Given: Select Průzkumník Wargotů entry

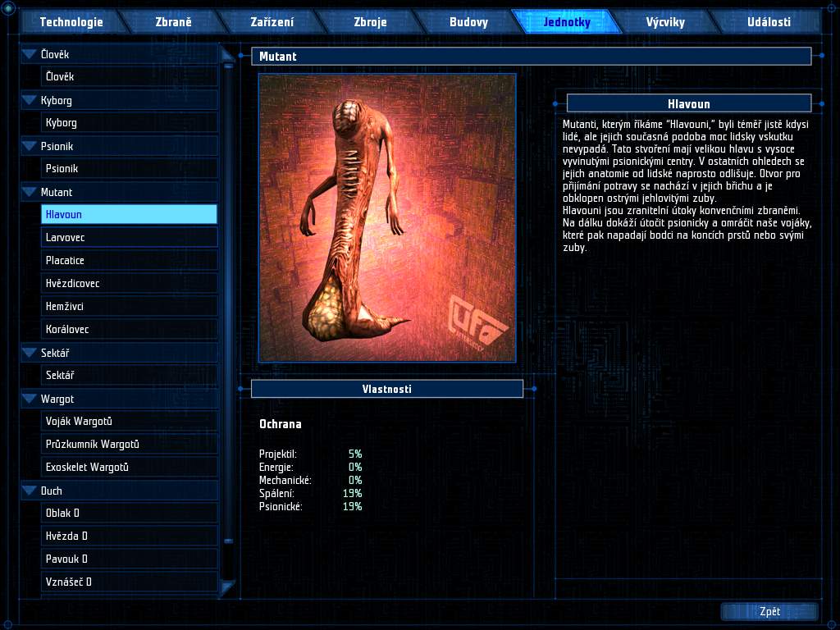Looking at the screenshot, I should click(129, 444).
